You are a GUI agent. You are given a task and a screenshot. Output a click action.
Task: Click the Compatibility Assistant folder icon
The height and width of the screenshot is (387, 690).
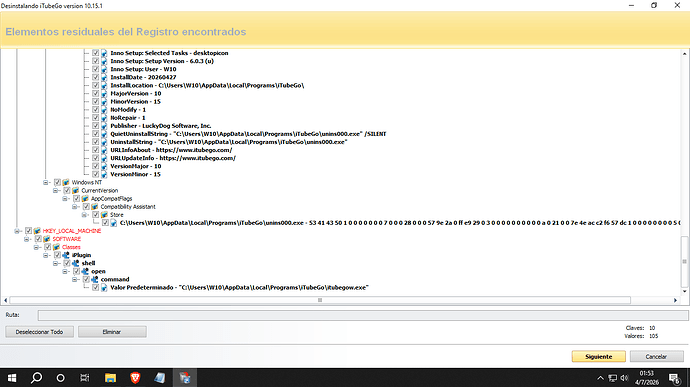point(95,206)
